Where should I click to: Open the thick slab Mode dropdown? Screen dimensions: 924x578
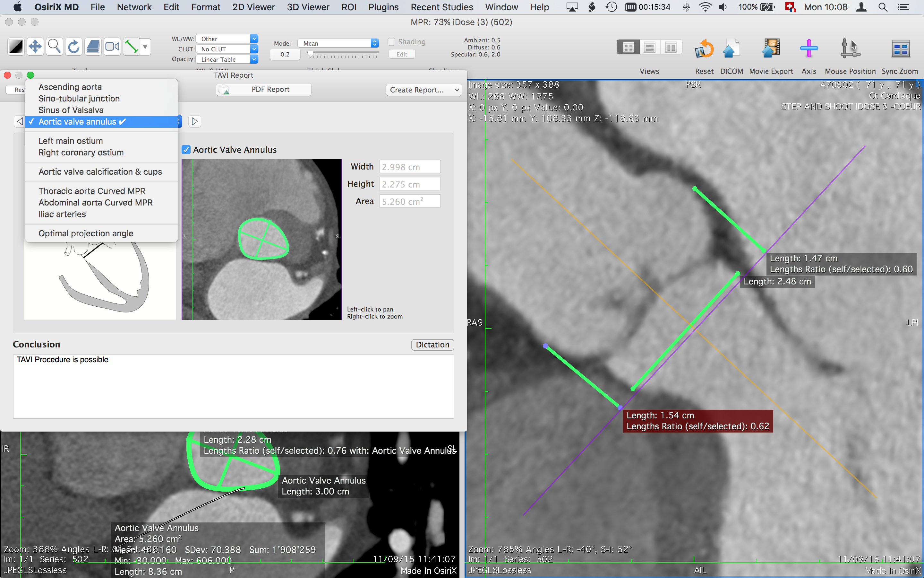(x=338, y=43)
